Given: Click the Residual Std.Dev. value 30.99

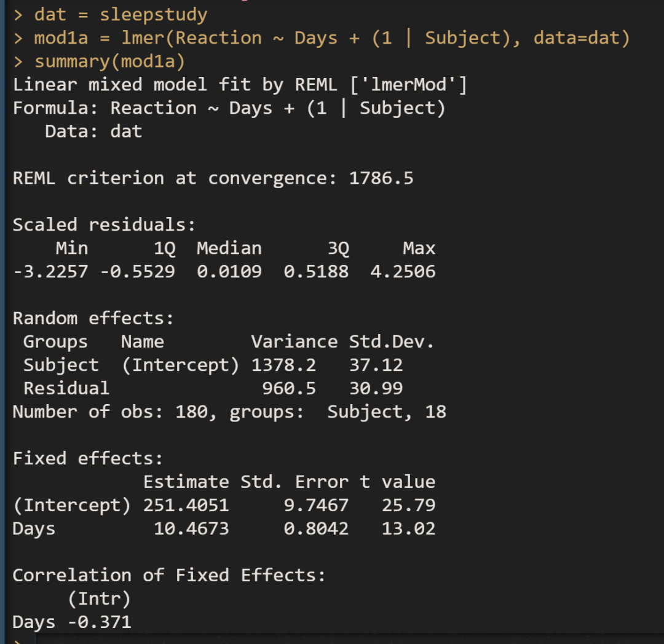Looking at the screenshot, I should (376, 388).
